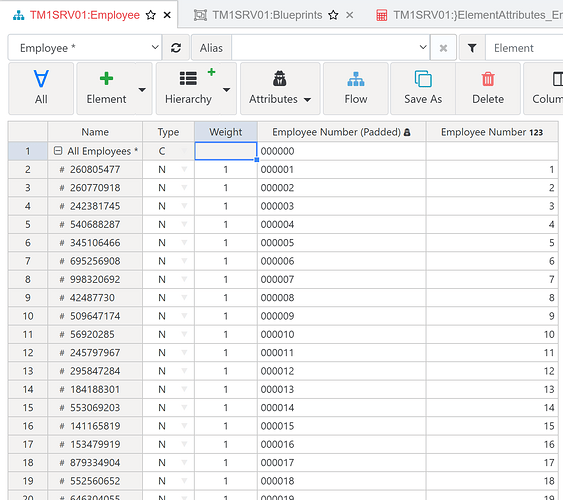The image size is (563, 500).
Task: Click the Hierarchy list icon
Action: (188, 79)
